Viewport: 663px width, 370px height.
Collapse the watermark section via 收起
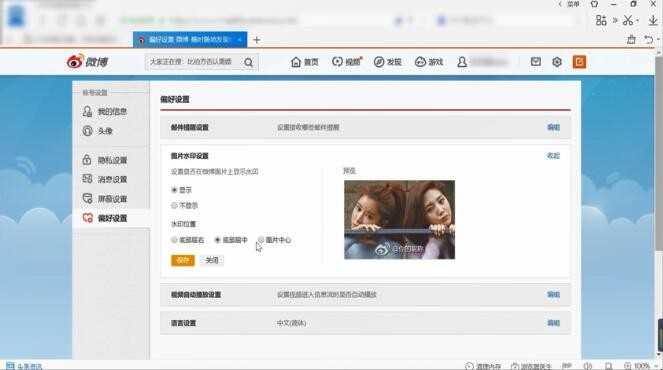click(x=553, y=156)
